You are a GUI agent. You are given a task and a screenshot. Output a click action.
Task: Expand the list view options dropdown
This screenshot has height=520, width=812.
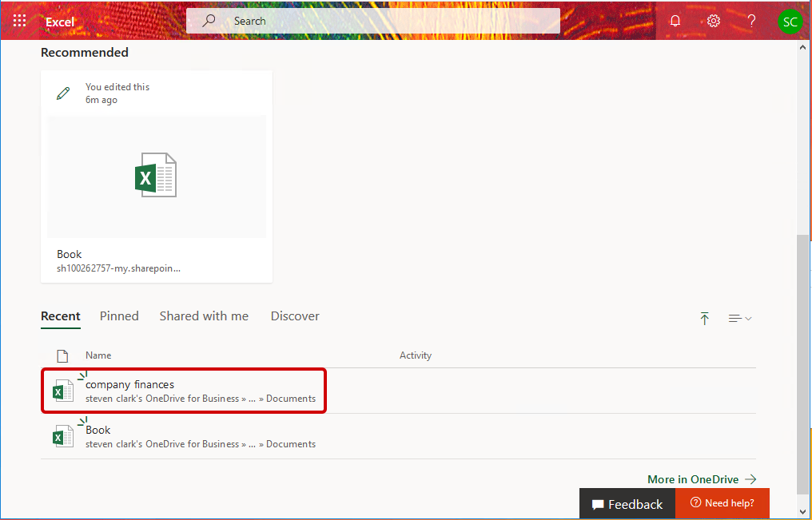(x=740, y=319)
